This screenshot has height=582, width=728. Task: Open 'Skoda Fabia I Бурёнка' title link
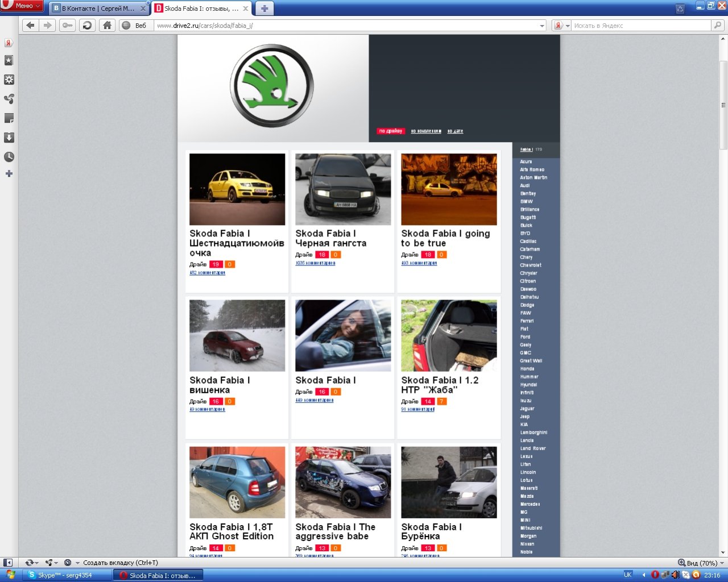tap(431, 531)
